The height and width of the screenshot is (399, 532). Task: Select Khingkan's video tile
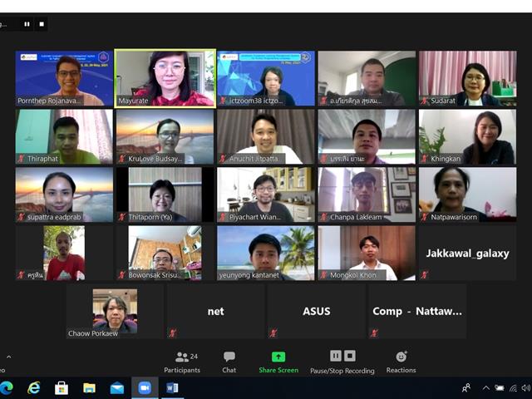tap(467, 136)
